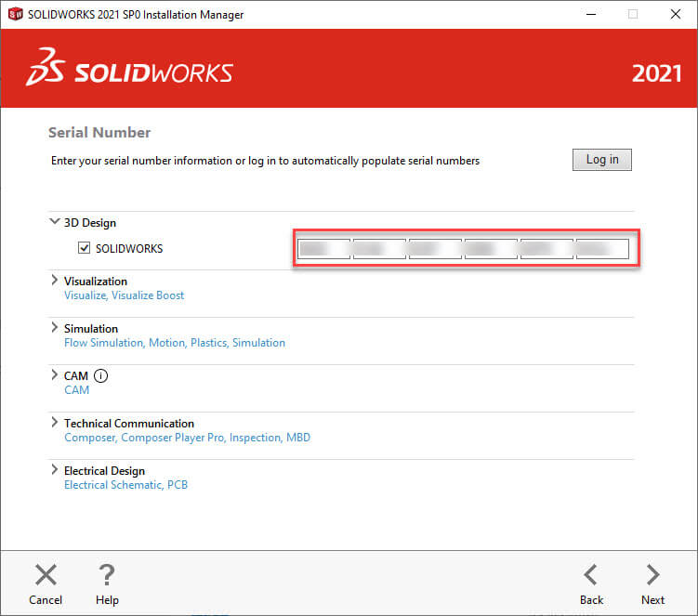Expand the Simulation section
Screen dimensions: 698x616
tap(54, 328)
